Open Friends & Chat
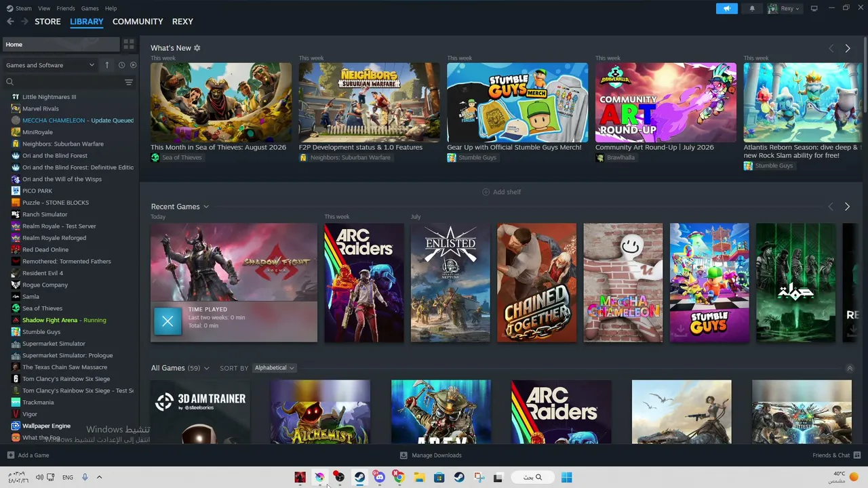Image resolution: width=868 pixels, height=488 pixels. [836, 455]
